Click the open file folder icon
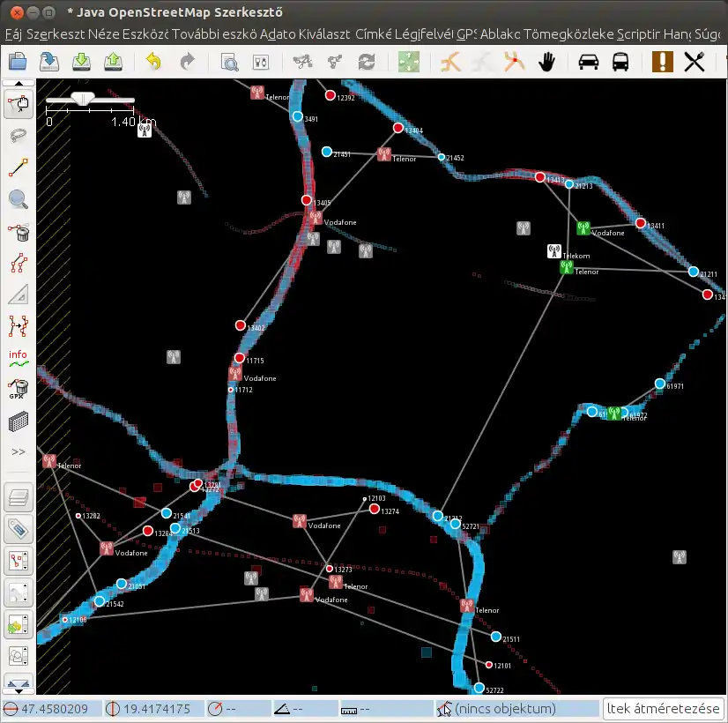 (x=19, y=62)
